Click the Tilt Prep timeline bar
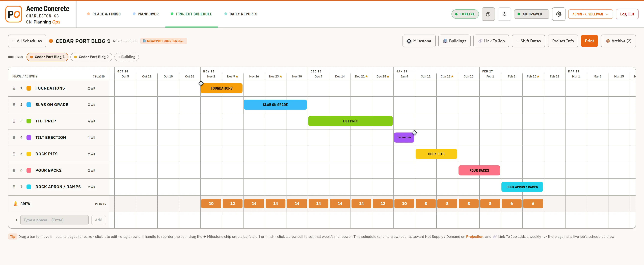644x265 pixels. coord(350,121)
